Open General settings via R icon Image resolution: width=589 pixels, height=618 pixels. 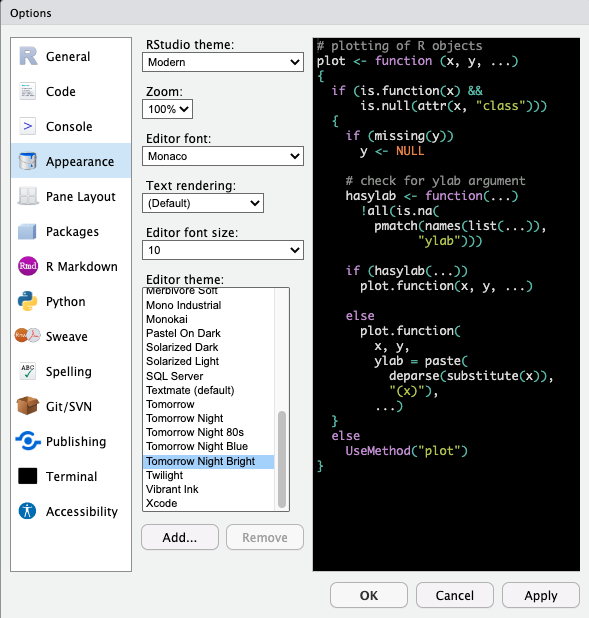[28, 56]
